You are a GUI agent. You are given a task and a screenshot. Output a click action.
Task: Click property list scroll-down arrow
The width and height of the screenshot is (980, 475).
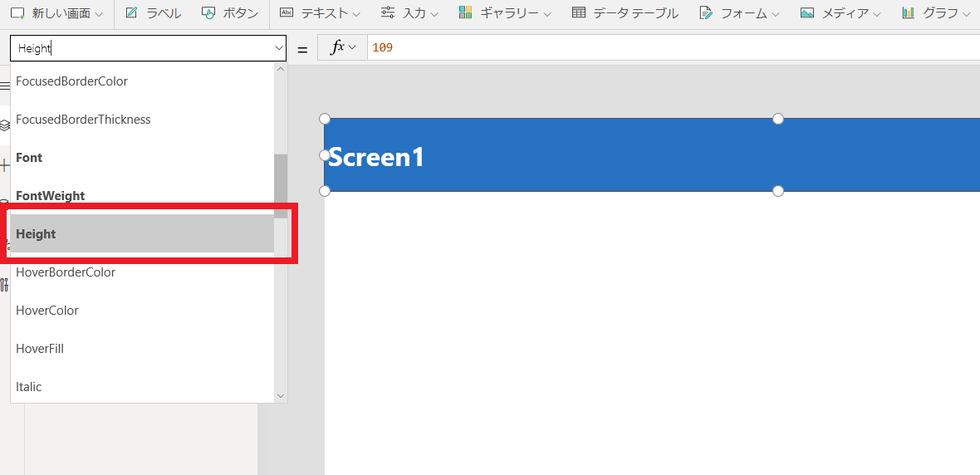[x=281, y=395]
